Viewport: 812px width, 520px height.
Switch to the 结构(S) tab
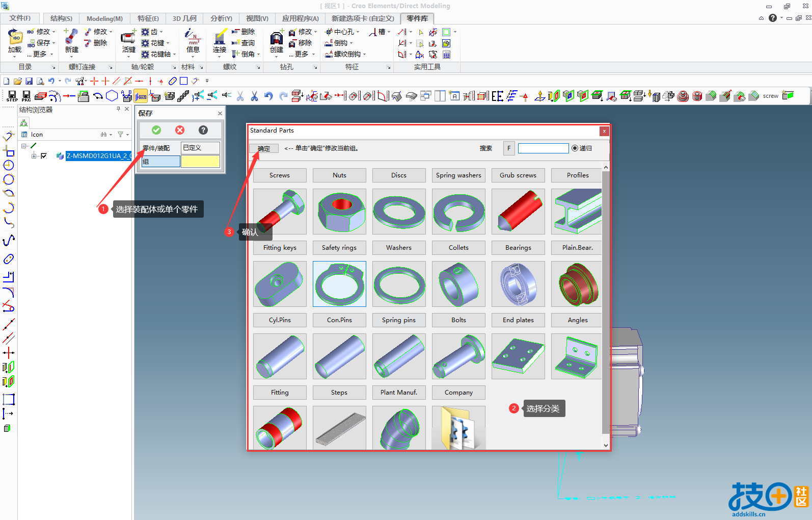point(61,18)
